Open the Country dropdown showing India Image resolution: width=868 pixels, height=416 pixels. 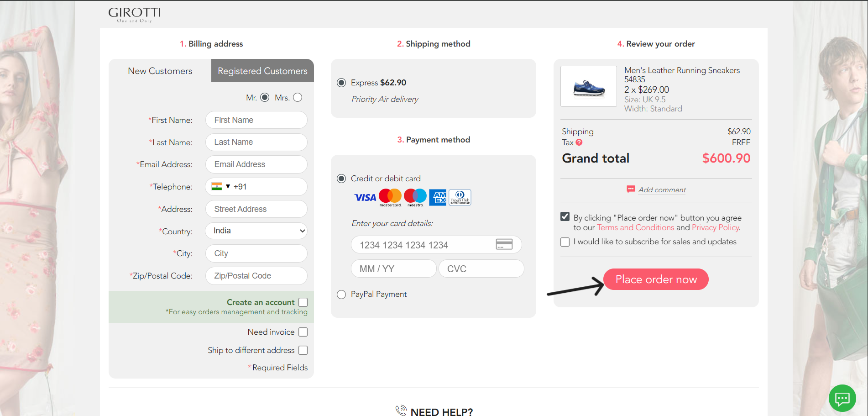256,231
